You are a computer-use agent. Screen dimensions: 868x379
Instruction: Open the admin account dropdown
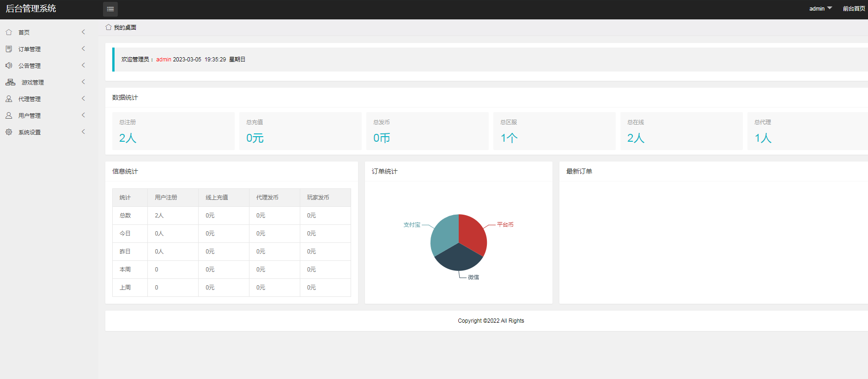(x=820, y=9)
